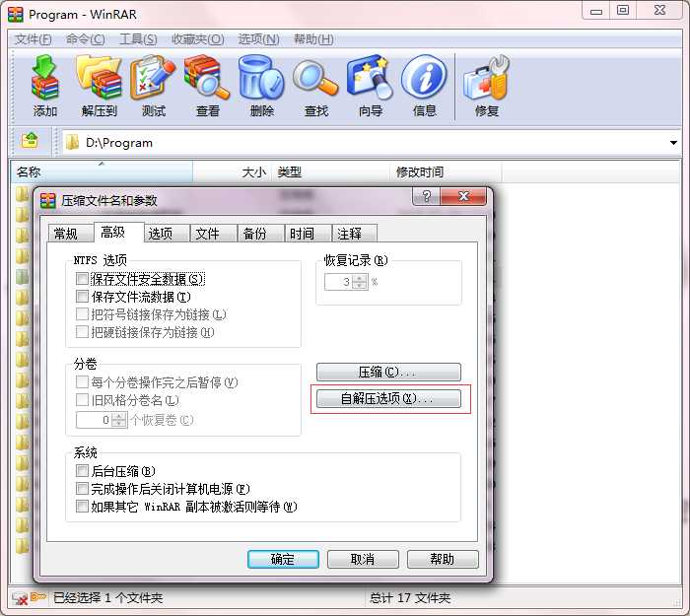This screenshot has width=690, height=616.
Task: Open the 选项(N) menu
Action: 258,39
